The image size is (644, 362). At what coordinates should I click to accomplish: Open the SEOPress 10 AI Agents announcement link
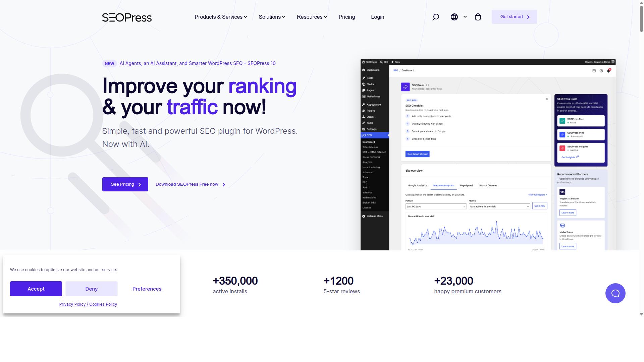click(198, 63)
